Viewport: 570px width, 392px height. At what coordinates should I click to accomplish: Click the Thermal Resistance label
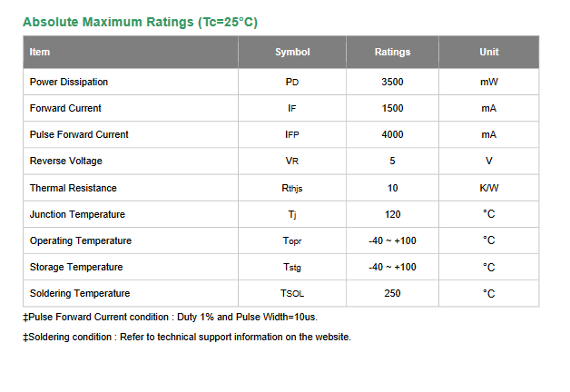point(74,188)
